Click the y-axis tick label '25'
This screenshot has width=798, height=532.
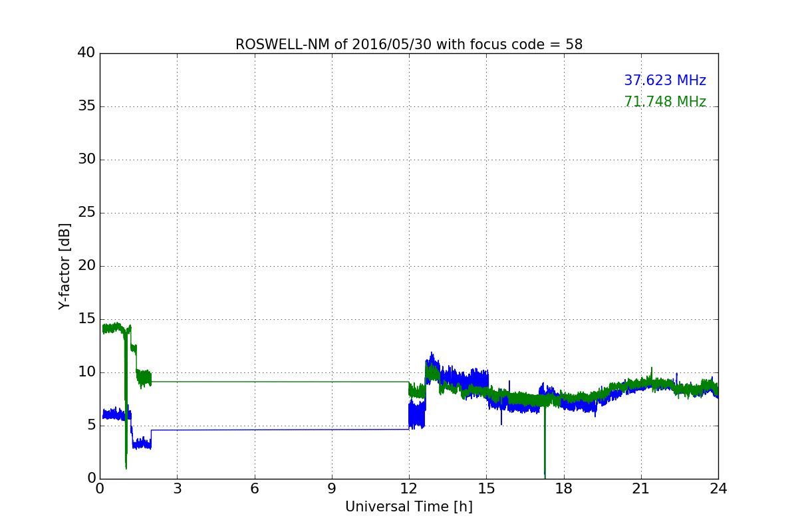coord(86,213)
